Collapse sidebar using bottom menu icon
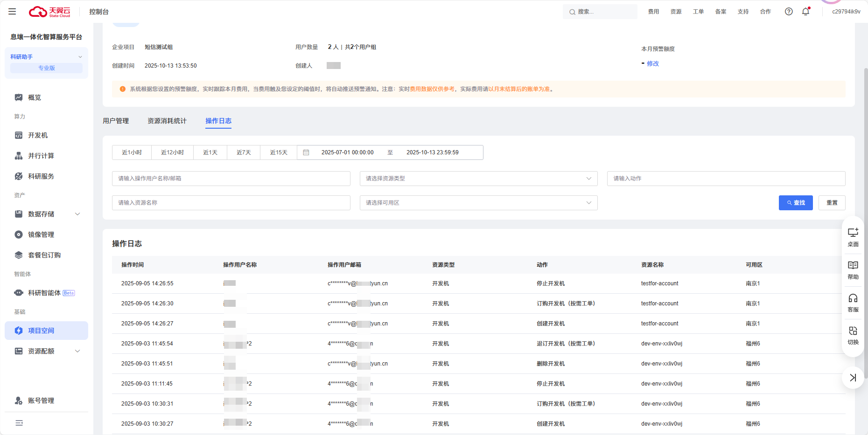This screenshot has height=435, width=868. [x=19, y=423]
